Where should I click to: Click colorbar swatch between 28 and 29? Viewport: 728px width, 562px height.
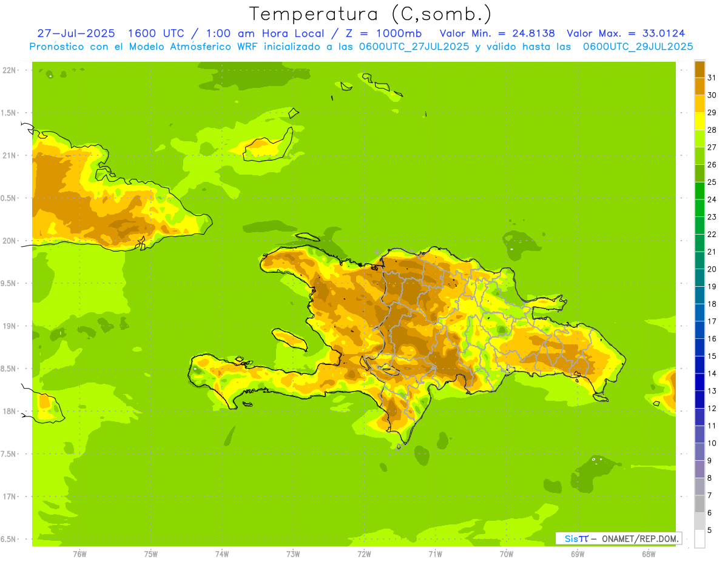click(x=699, y=121)
